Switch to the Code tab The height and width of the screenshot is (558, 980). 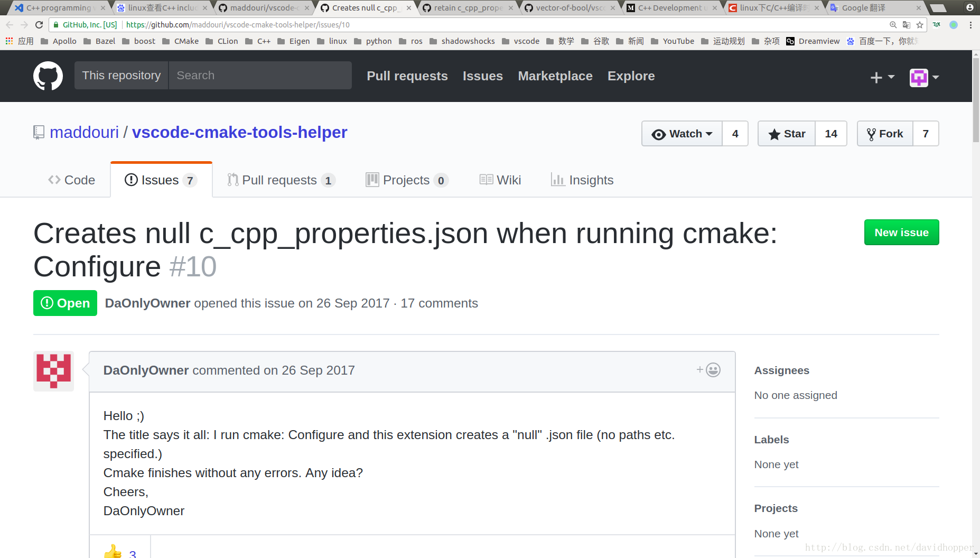click(x=71, y=180)
